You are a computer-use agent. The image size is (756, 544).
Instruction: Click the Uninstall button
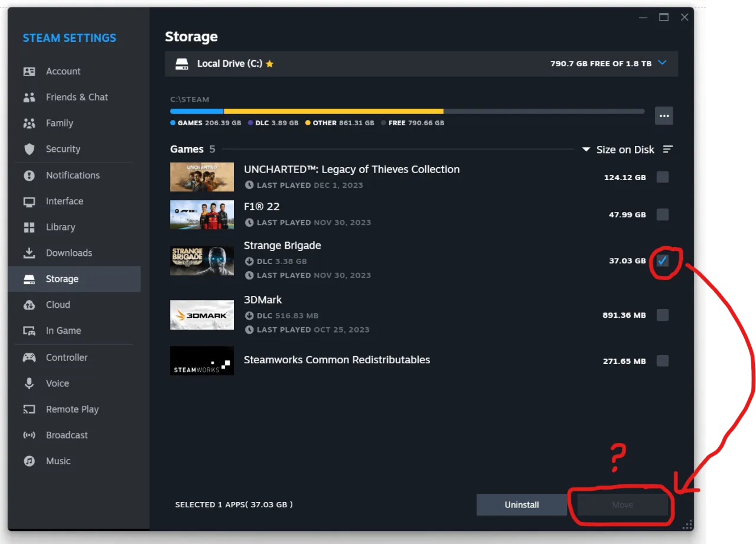tap(522, 504)
